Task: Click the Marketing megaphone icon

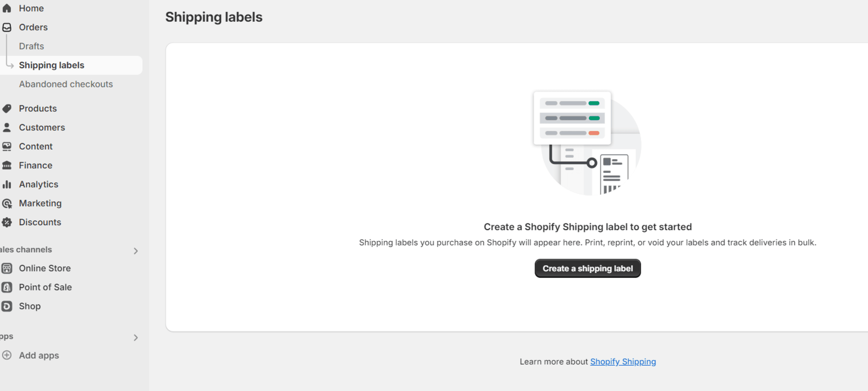Action: pos(7,203)
